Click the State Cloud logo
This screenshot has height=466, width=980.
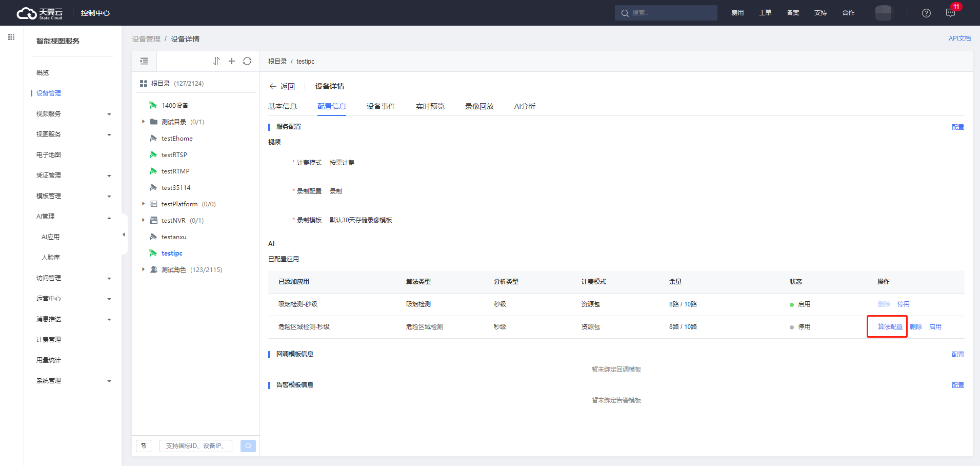39,13
